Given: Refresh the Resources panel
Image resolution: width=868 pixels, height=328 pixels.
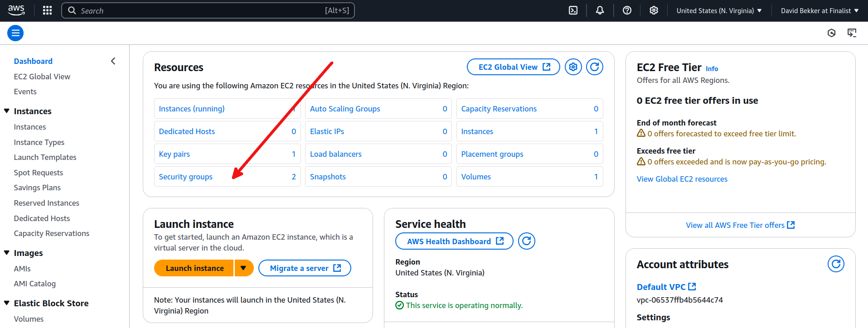Looking at the screenshot, I should [595, 67].
